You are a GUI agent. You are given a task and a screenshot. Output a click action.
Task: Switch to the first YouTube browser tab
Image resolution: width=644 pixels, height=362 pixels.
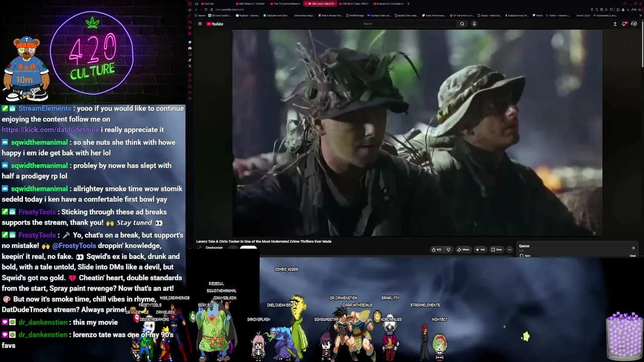(x=208, y=4)
